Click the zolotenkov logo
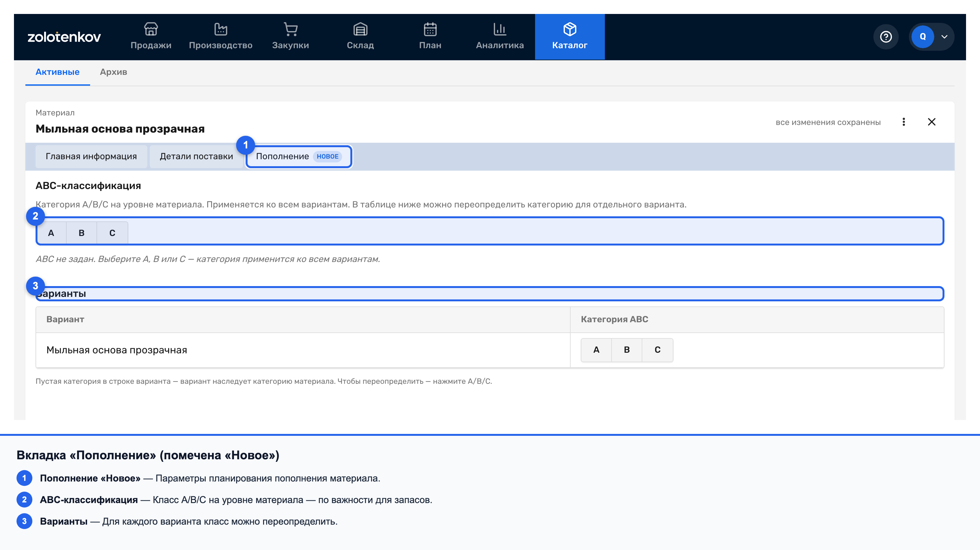 pyautogui.click(x=64, y=37)
